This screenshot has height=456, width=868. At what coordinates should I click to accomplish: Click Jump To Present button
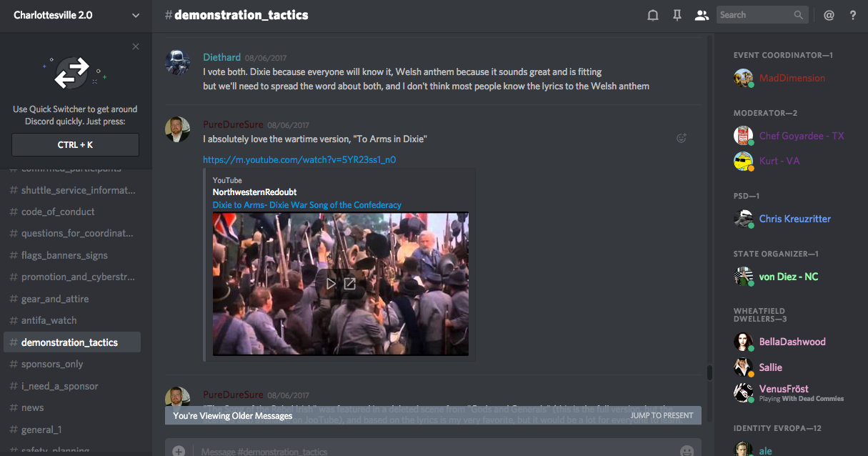pos(662,415)
